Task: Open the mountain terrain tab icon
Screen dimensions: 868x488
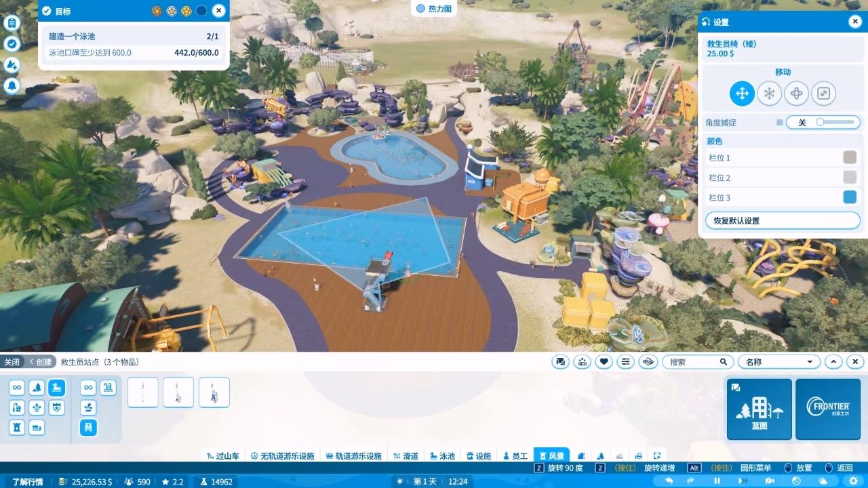Action: [x=619, y=456]
